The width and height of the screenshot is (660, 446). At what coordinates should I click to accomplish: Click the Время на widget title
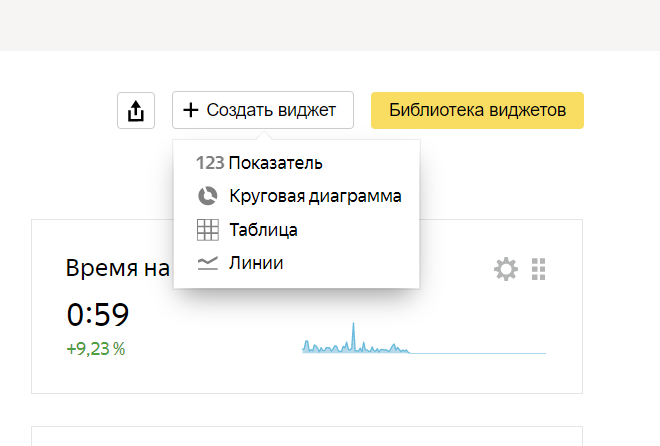pyautogui.click(x=118, y=268)
